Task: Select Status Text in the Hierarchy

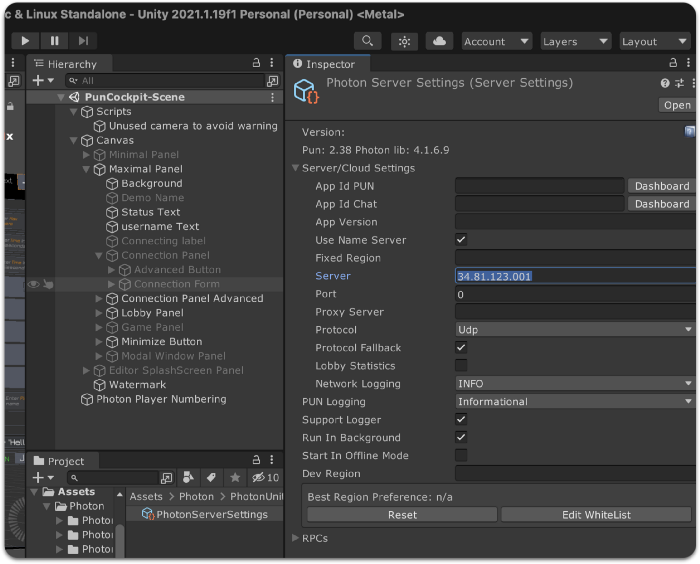Action: click(151, 212)
